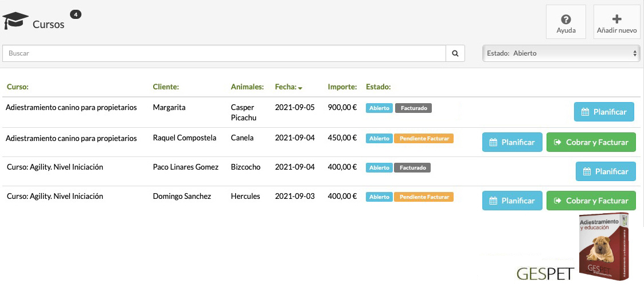644x290 pixels.
Task: Click Planificar for Paco Linares Gomez
Action: pos(606,171)
